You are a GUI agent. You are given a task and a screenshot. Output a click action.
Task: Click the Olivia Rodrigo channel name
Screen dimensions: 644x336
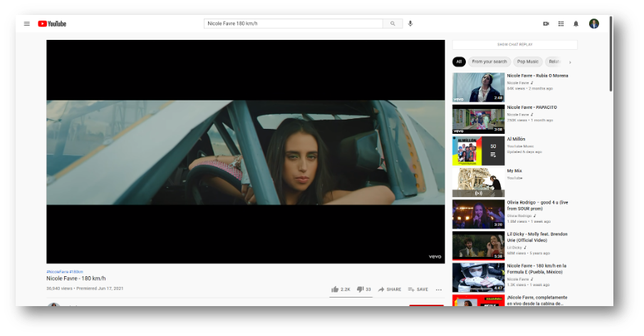click(x=519, y=216)
